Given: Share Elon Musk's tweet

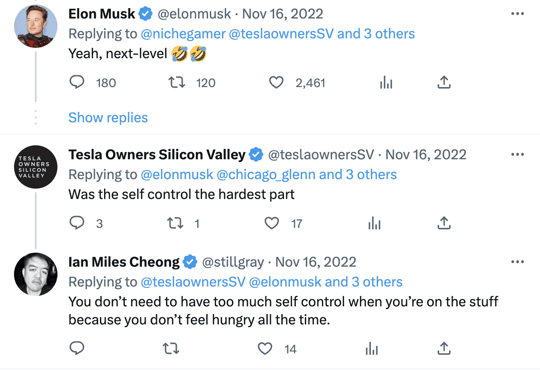Looking at the screenshot, I should pos(444,83).
